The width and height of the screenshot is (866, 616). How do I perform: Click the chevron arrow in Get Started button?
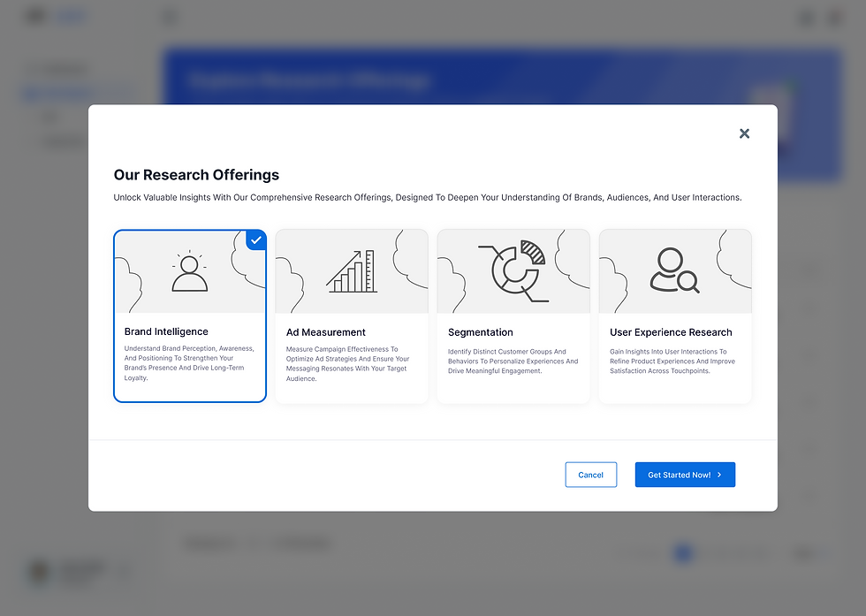click(719, 475)
